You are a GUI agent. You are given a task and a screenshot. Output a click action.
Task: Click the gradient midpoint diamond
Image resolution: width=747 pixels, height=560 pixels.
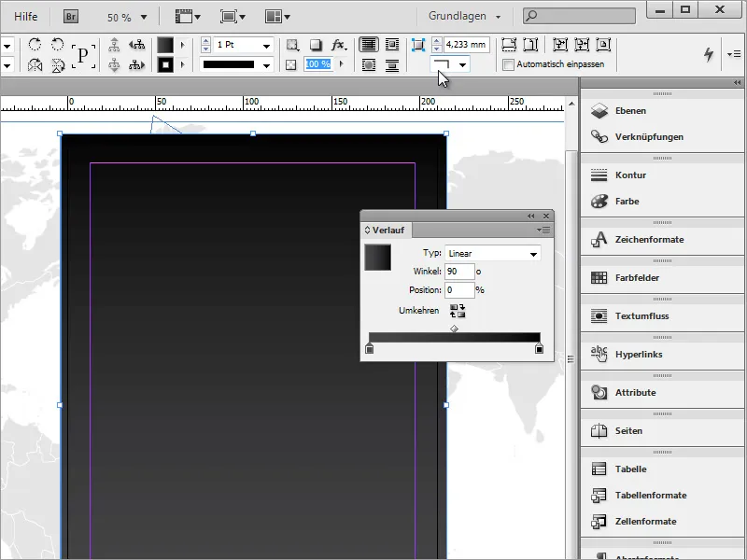pyautogui.click(x=454, y=329)
